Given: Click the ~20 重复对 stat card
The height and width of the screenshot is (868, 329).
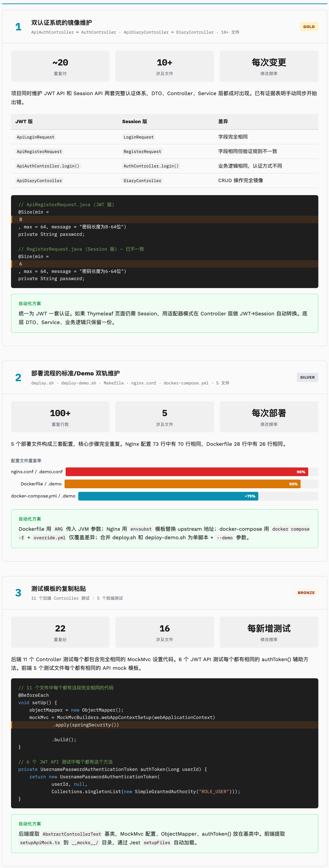Looking at the screenshot, I should (60, 66).
